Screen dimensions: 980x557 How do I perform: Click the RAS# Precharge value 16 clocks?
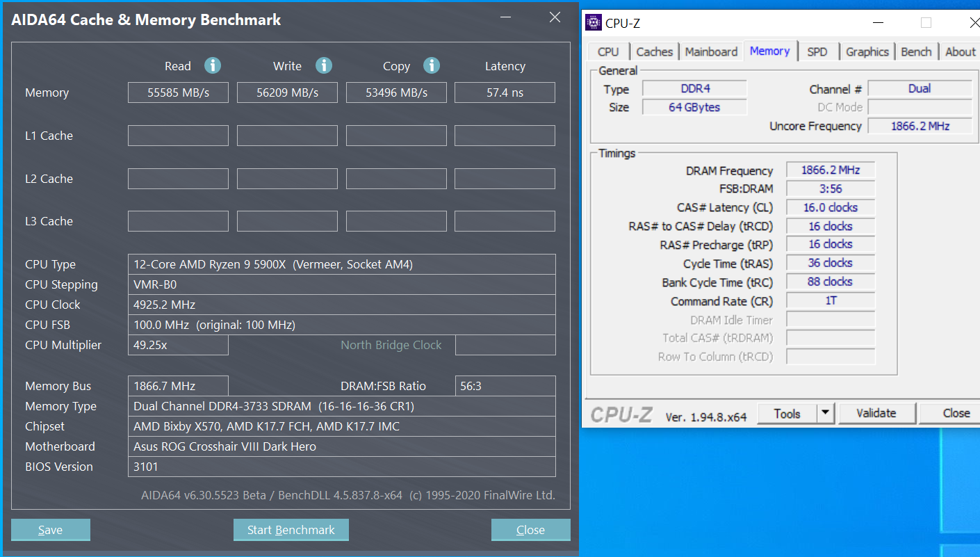pos(831,244)
